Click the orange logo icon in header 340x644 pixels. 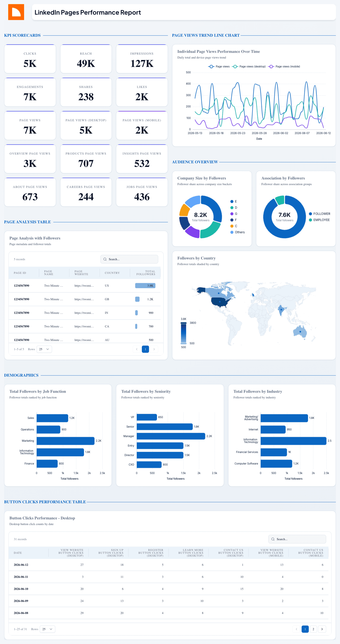click(x=16, y=12)
